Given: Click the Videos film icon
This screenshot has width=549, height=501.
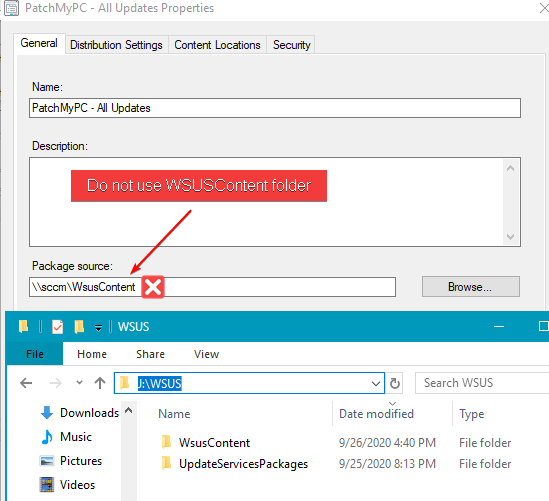Looking at the screenshot, I should tap(47, 485).
